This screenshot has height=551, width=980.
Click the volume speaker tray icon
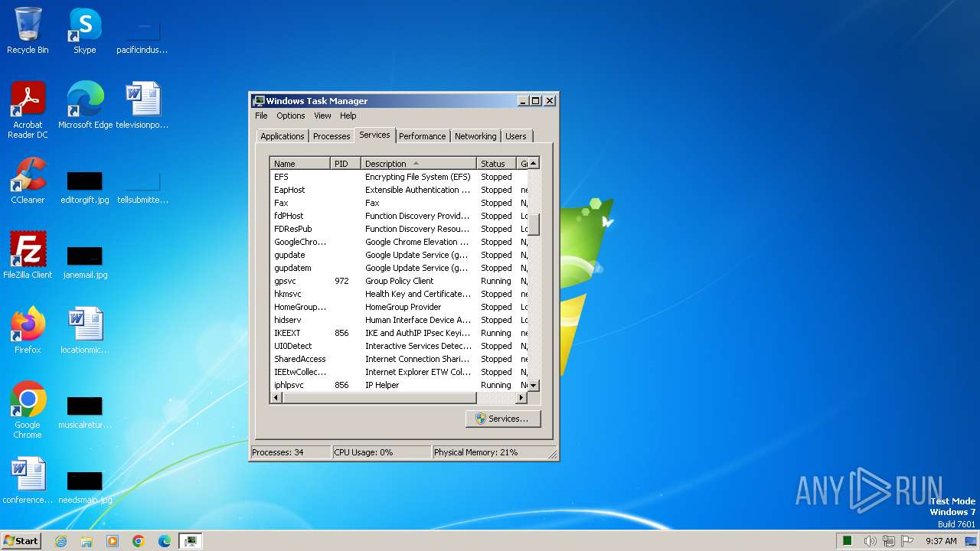(x=871, y=541)
